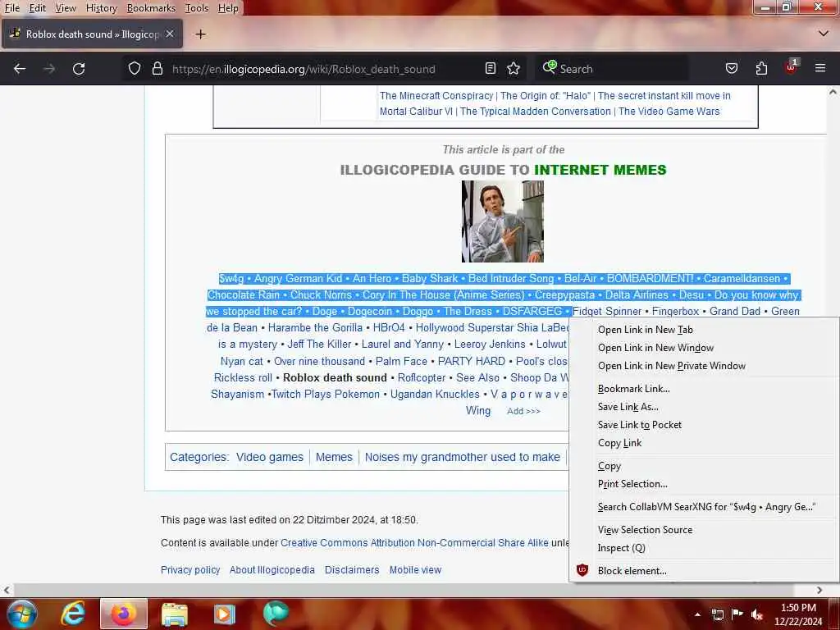The image size is (840, 630).
Task: Choose Copy in context menu
Action: [x=703, y=466]
